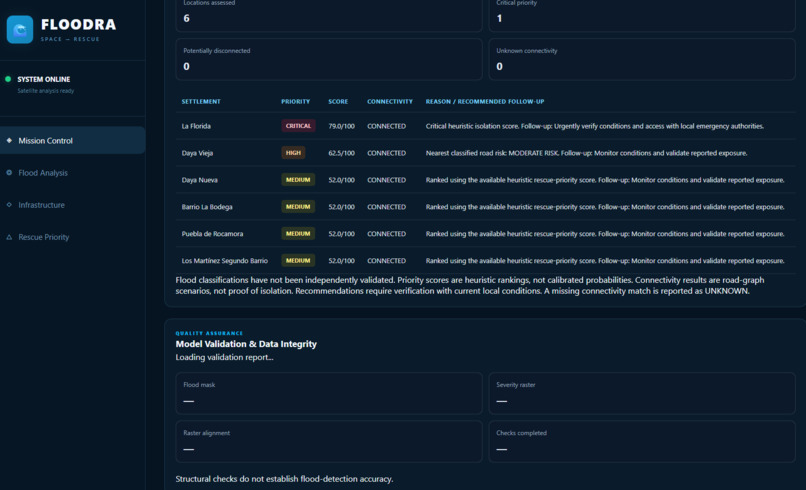
Task: Click the HIGH badge for Daya Vieja
Action: [x=293, y=153]
